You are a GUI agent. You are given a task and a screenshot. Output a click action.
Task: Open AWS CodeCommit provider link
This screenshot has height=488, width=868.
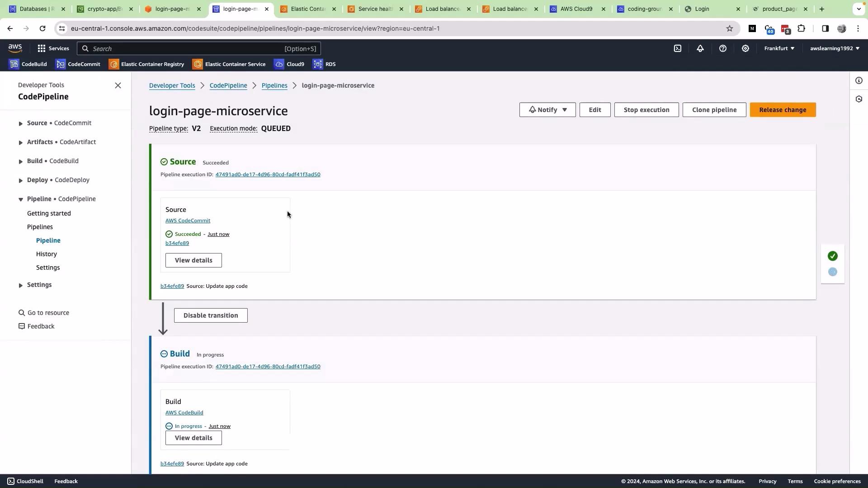click(x=188, y=221)
